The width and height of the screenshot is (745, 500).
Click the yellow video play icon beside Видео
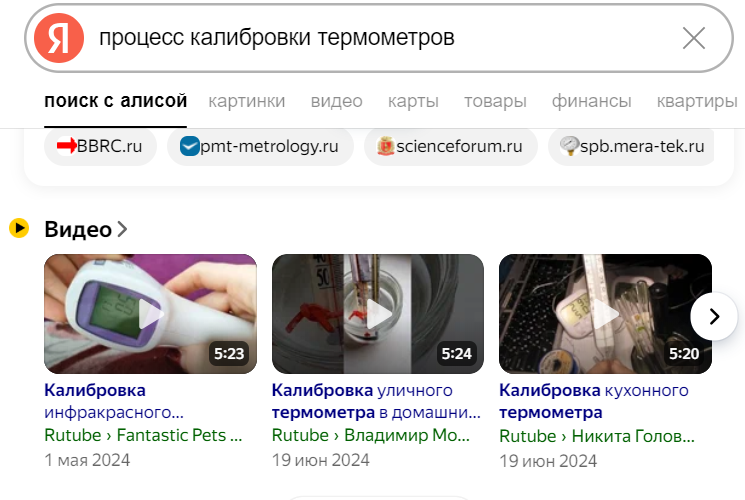[19, 228]
